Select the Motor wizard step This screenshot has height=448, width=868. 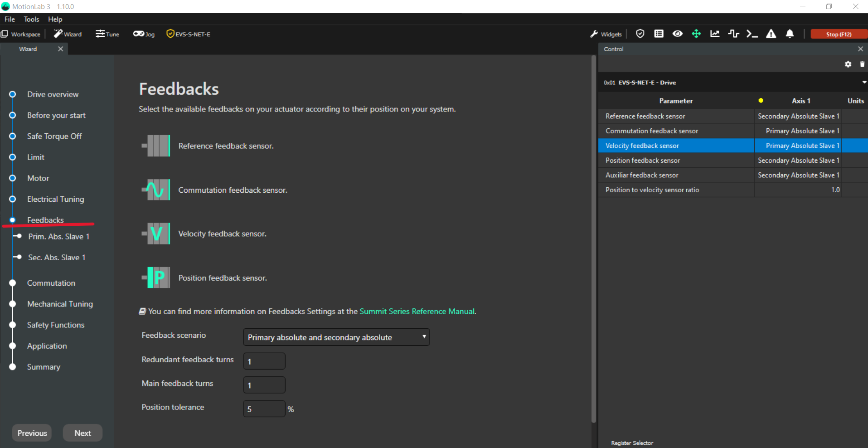tap(38, 178)
